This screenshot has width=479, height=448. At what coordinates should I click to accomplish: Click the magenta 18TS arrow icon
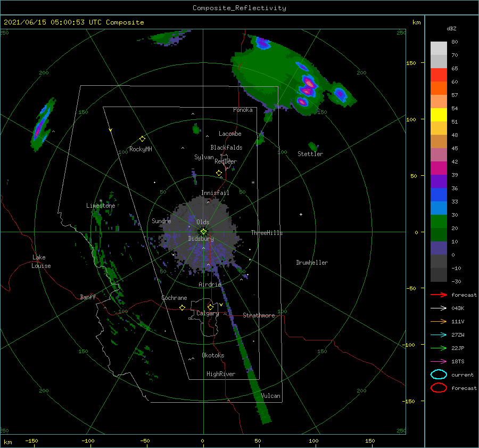[x=439, y=362]
